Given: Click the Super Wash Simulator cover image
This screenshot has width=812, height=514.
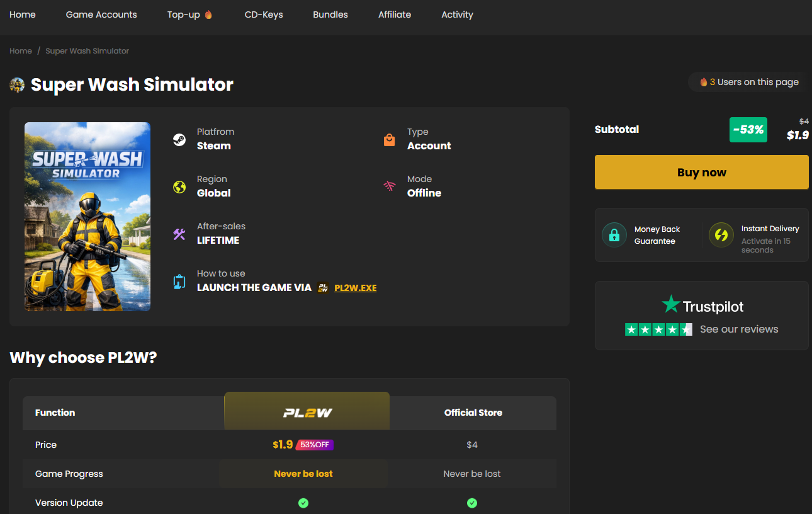Looking at the screenshot, I should (87, 217).
